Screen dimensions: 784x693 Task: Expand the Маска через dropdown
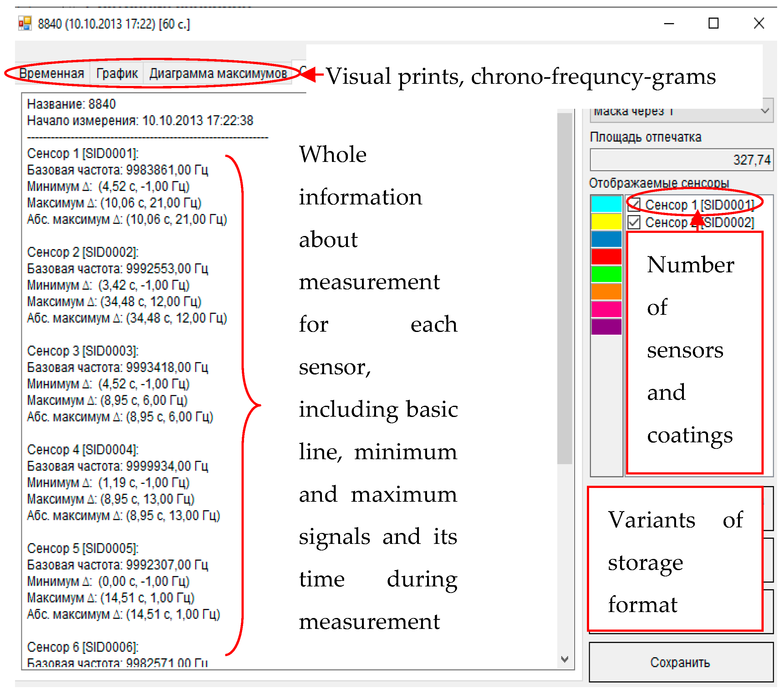766,112
